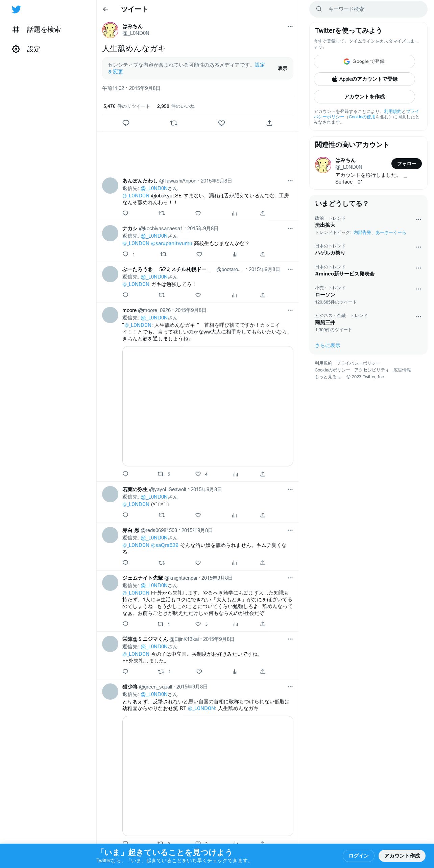The image size is (434, 868).
Task: Click ログイン in the bottom banner
Action: pos(358,856)
